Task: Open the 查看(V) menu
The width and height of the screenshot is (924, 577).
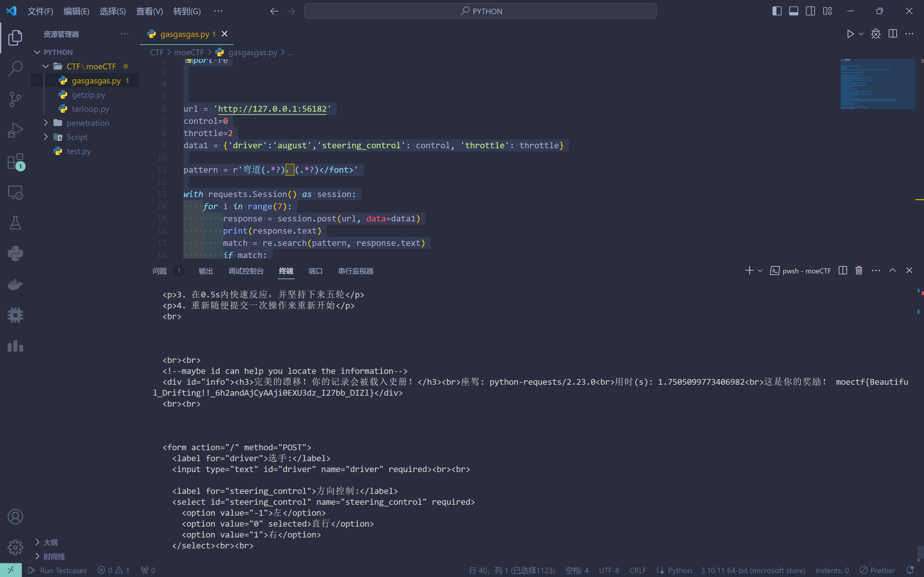Action: point(150,11)
